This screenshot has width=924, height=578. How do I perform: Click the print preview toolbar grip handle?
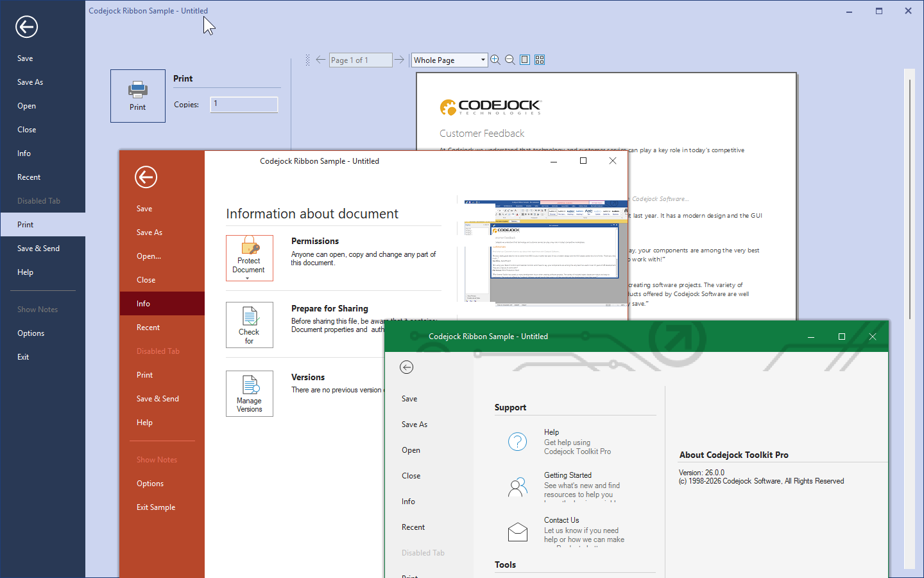(307, 60)
